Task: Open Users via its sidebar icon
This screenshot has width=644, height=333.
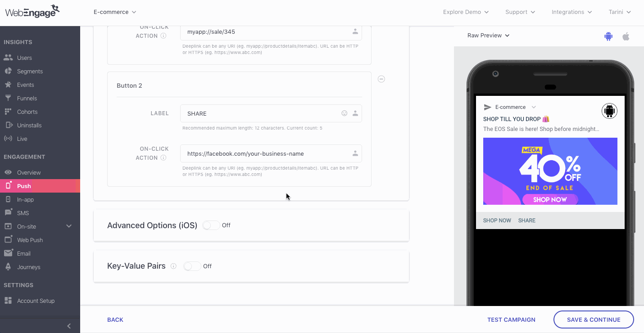Action: (x=8, y=58)
